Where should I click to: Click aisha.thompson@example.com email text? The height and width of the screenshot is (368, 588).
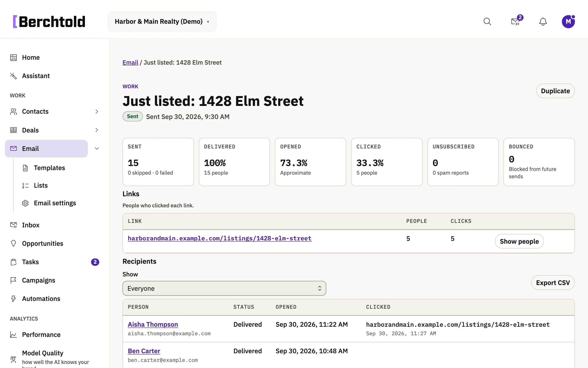169,333
